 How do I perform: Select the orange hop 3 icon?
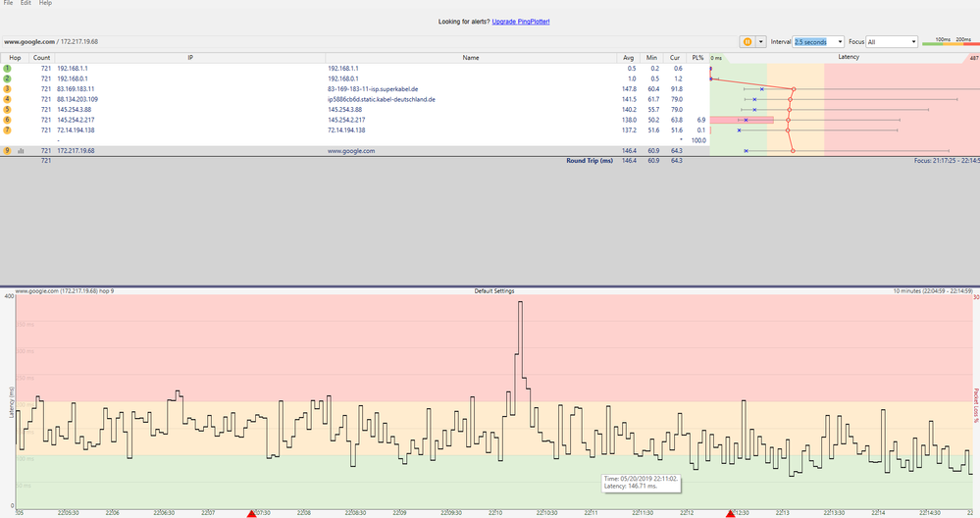(8, 88)
